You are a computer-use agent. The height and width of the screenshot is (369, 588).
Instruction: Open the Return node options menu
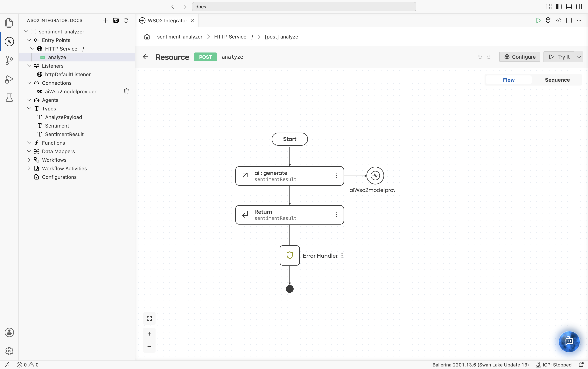[x=336, y=214]
